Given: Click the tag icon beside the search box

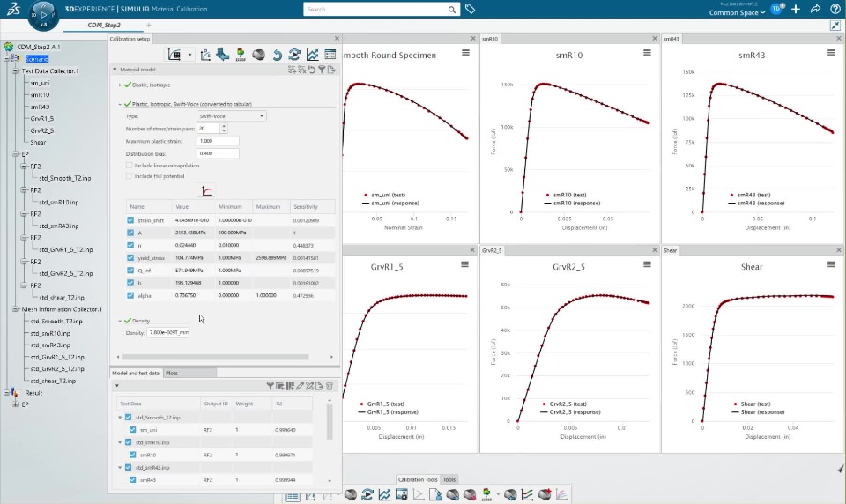Looking at the screenshot, I should coord(470,9).
